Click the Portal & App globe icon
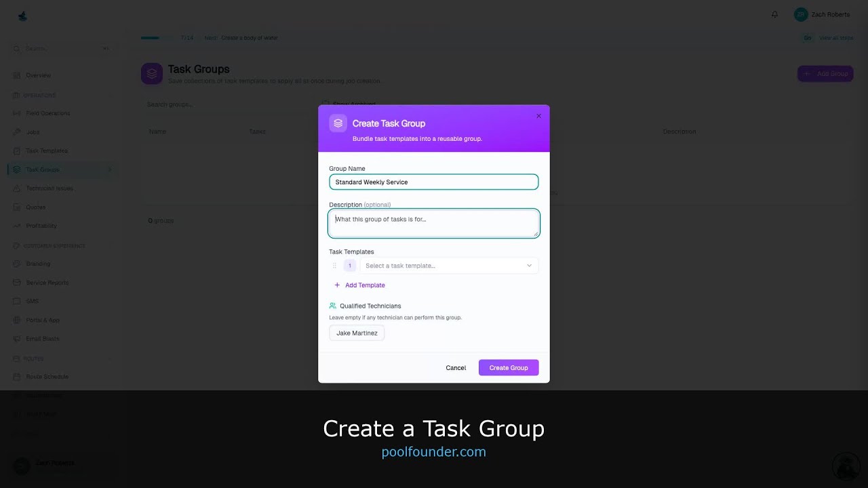The height and width of the screenshot is (488, 868). (17, 320)
